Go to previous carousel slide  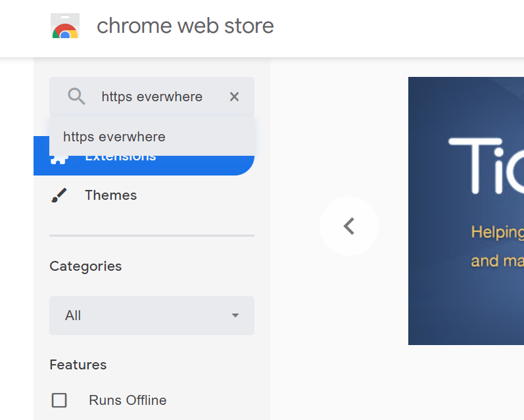click(x=349, y=226)
